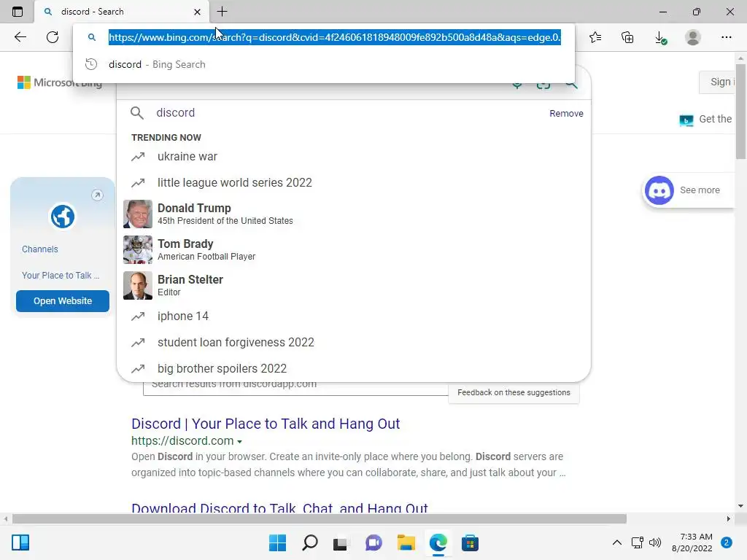Screen dimensions: 747x560
Task: Open the Downloads icon in toolbar
Action: coord(660,38)
